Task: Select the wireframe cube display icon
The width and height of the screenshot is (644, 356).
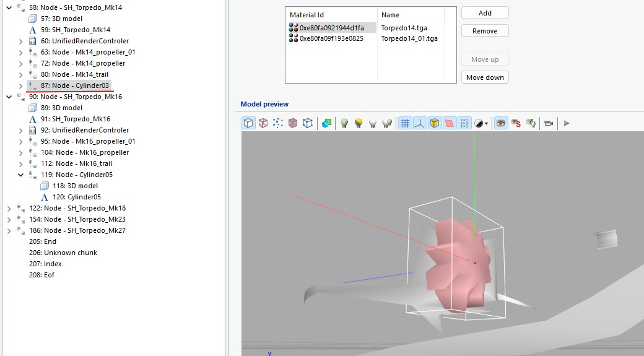Action: coord(263,123)
